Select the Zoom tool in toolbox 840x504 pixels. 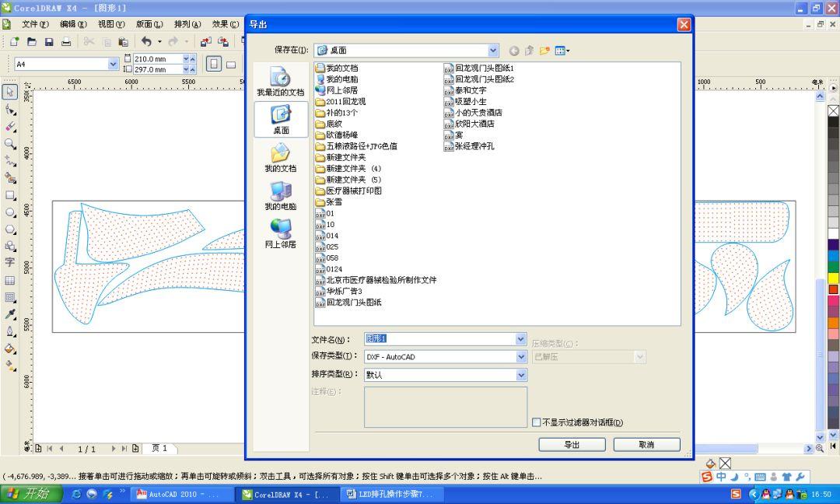pos(10,144)
